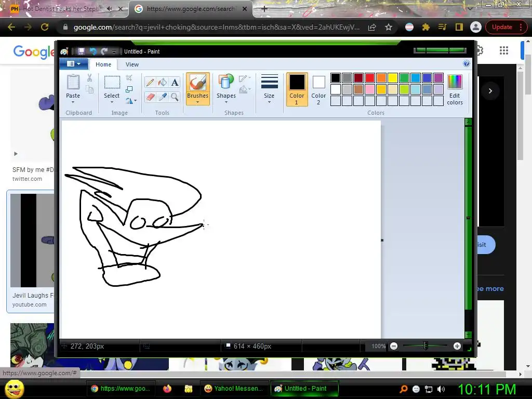
Task: Switch to the View ribbon tab
Action: click(x=132, y=64)
